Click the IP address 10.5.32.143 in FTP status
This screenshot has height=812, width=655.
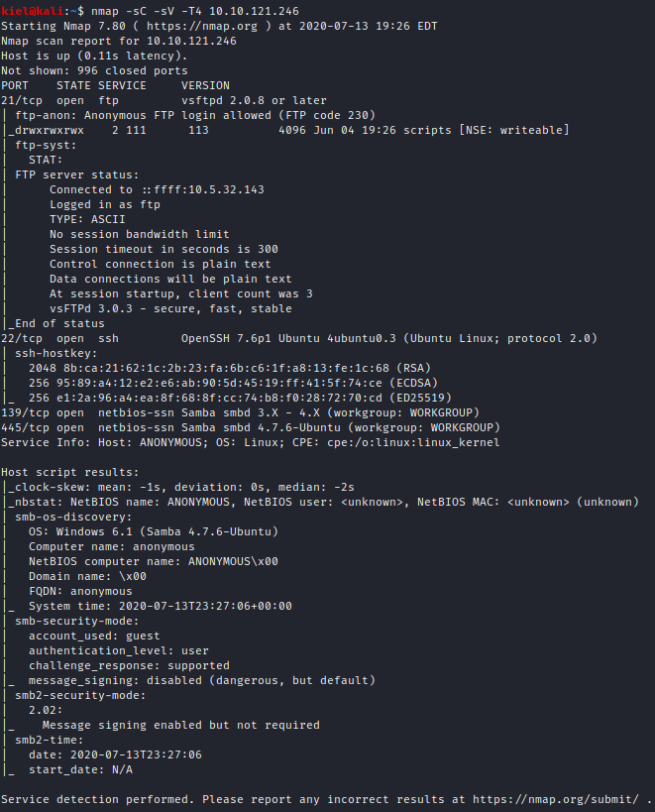[x=226, y=189]
